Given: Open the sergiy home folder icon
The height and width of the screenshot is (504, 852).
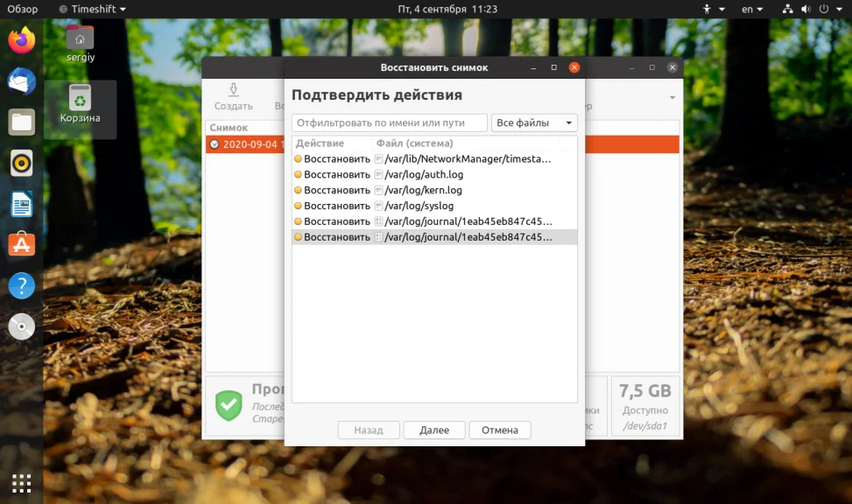Looking at the screenshot, I should [81, 44].
